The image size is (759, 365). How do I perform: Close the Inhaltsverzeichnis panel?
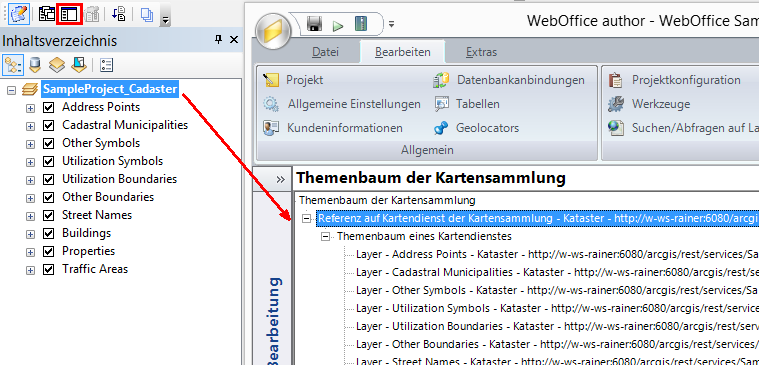tap(234, 40)
